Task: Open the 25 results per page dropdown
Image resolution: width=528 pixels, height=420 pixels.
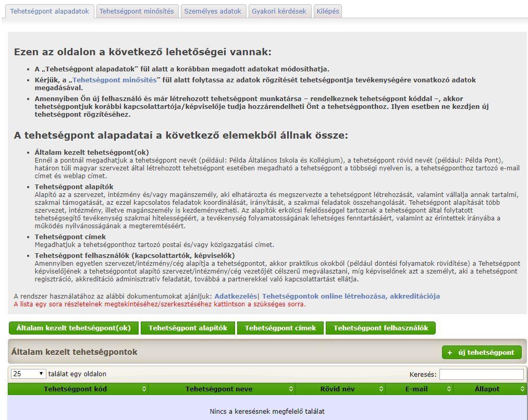Action: click(x=29, y=374)
